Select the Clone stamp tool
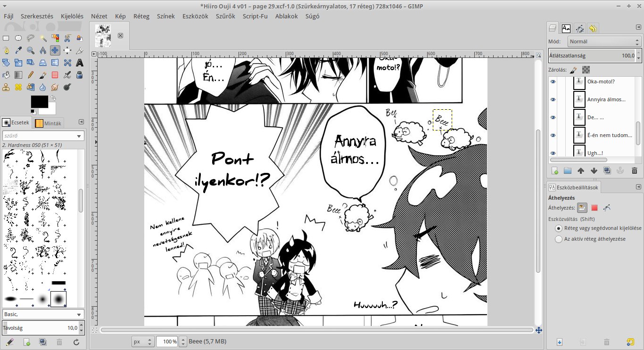Viewport: 644px width, 350px height. 6,87
